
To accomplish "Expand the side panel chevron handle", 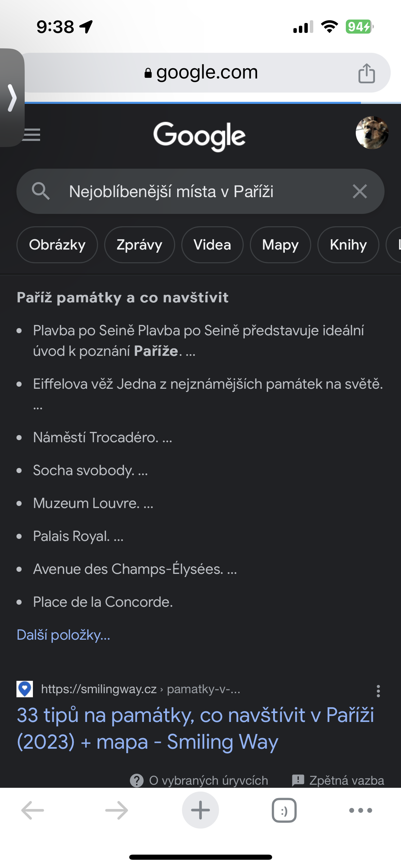I will [x=12, y=98].
